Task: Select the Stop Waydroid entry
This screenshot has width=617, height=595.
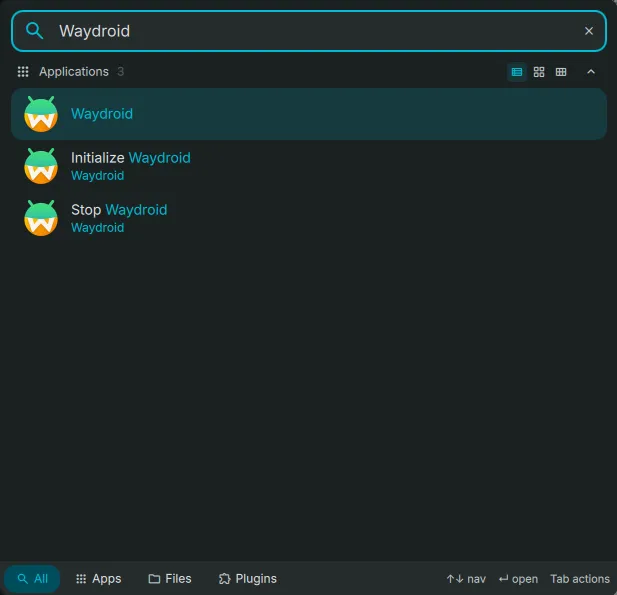Action: (x=119, y=210)
